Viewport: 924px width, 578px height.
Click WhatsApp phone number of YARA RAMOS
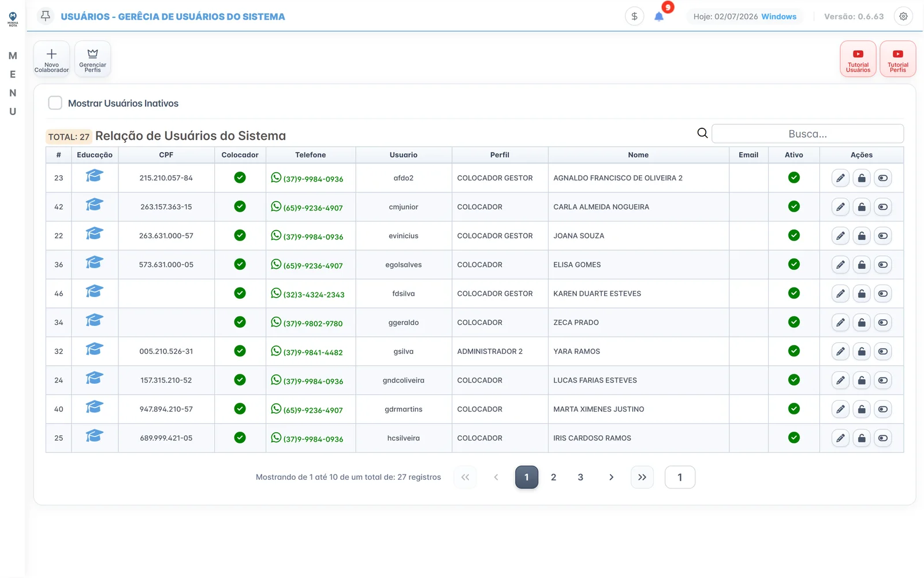tap(307, 351)
